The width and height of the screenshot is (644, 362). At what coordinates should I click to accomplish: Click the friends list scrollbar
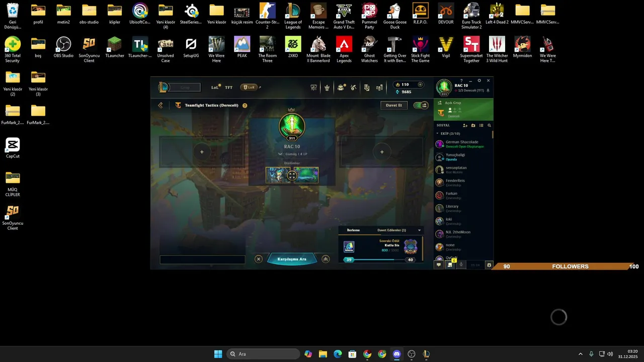493,134
